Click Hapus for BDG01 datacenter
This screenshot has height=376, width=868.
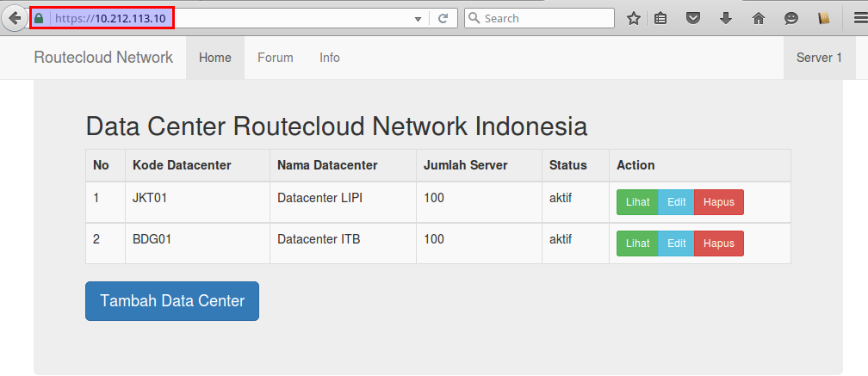[x=718, y=243]
